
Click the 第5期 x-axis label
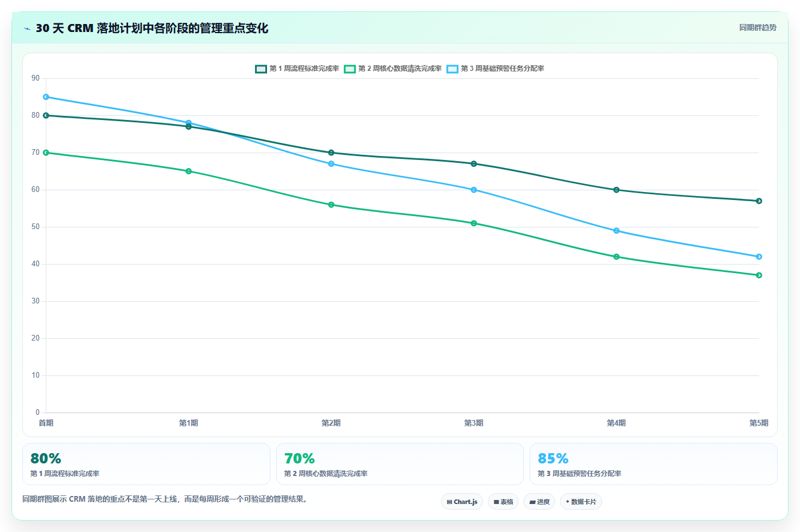coord(759,423)
